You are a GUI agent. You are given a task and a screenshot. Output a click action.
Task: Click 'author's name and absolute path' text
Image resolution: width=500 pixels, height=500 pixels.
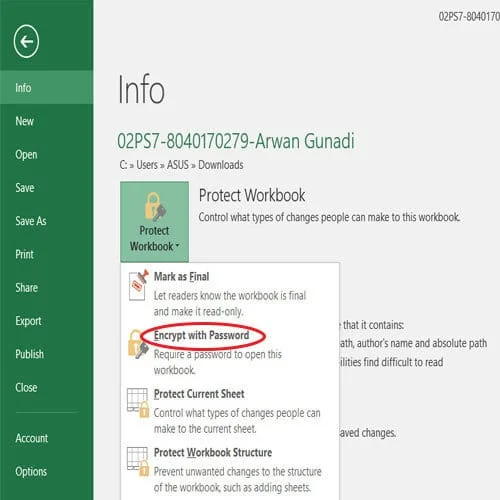(x=422, y=343)
